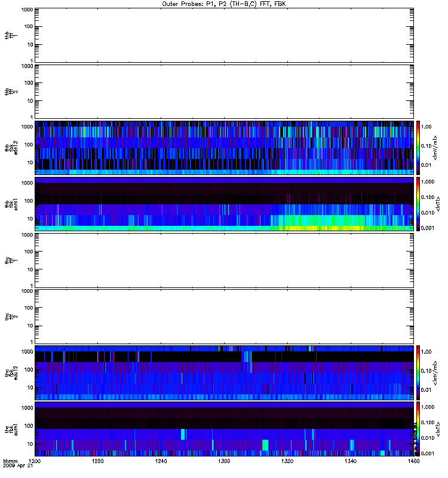Screen dimensions: 448x478
Task: Click the "10" y-axis tick of thc fff 1 panel
Action: pos(30,269)
